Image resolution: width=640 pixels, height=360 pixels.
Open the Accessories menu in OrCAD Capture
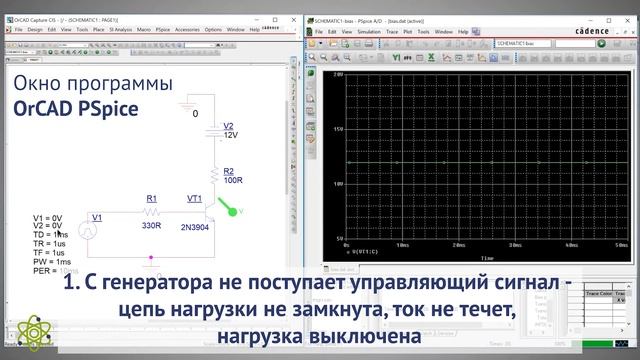187,29
